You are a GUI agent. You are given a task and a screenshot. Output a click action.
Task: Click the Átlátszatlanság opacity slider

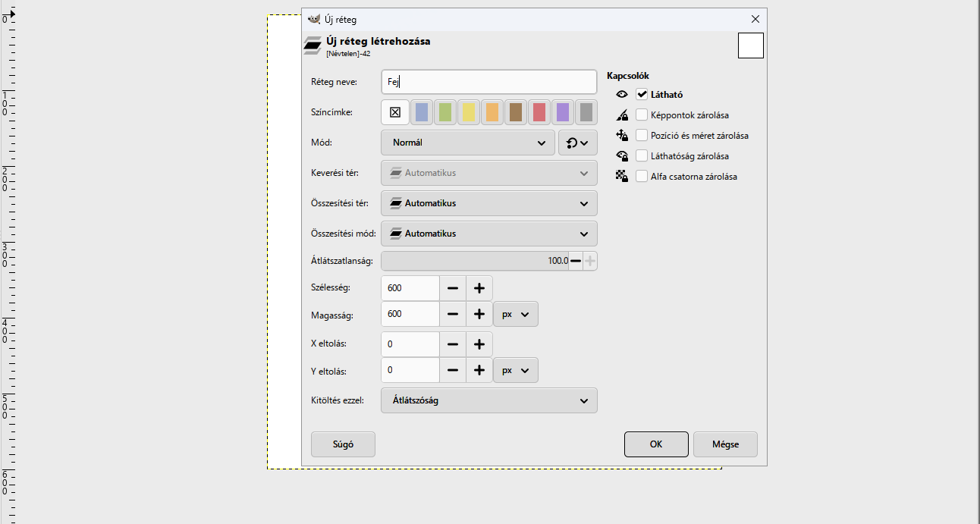point(475,261)
